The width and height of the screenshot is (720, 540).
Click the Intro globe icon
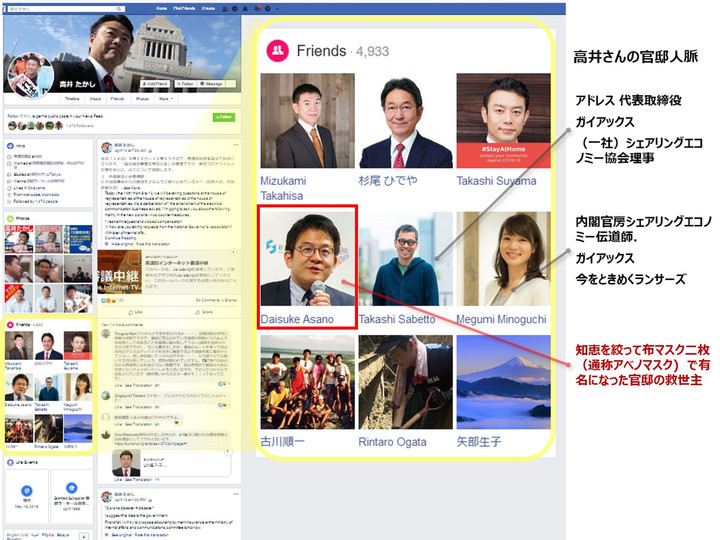10,146
